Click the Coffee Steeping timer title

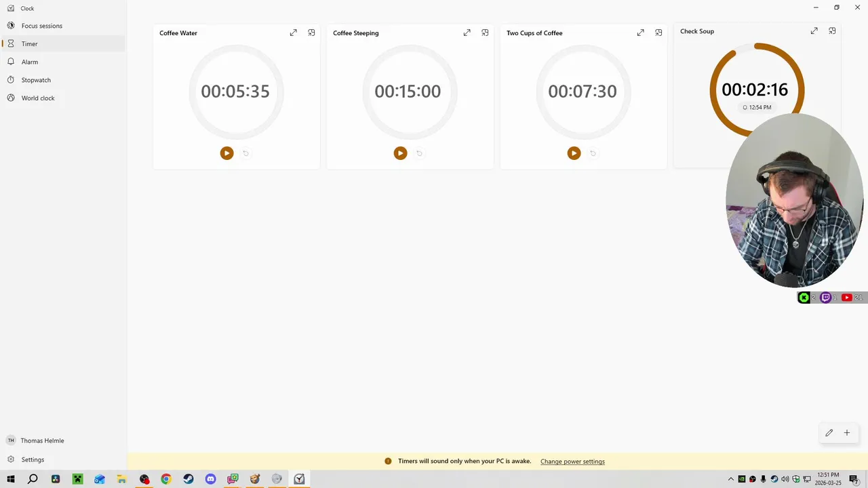pyautogui.click(x=356, y=33)
